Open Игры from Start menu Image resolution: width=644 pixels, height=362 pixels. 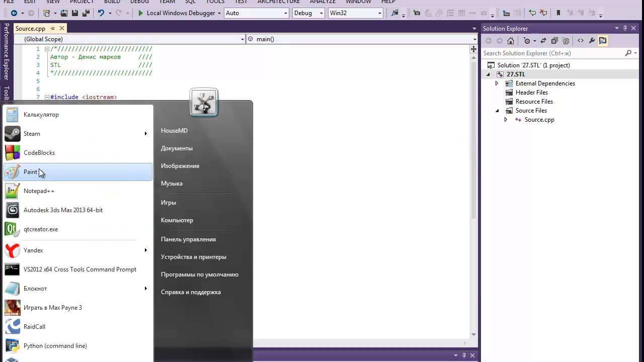click(x=169, y=203)
